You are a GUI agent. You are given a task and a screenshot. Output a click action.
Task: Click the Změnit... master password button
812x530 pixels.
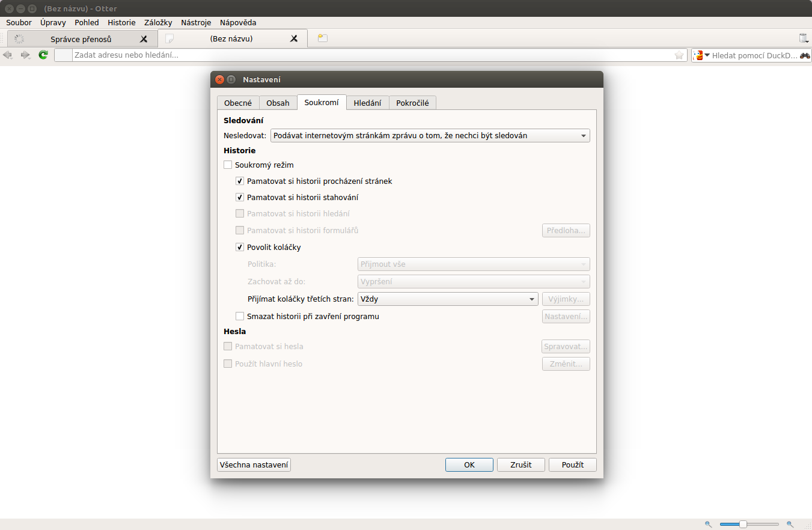click(566, 364)
